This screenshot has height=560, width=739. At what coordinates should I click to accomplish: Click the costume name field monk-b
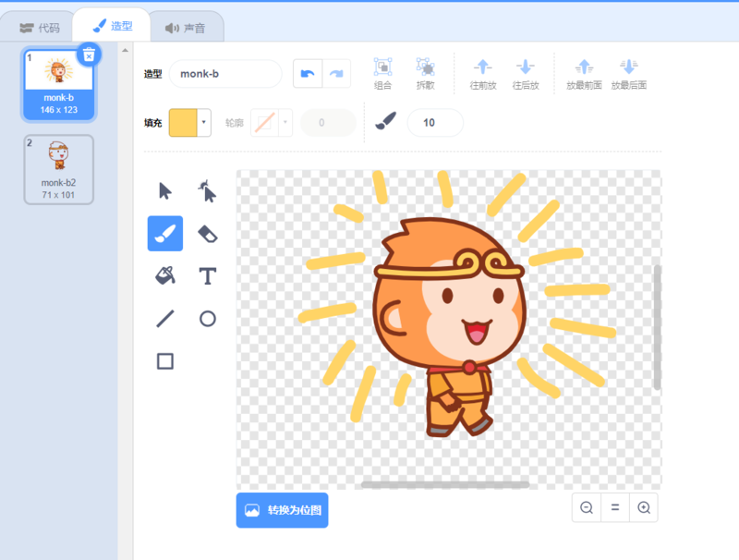[x=225, y=74]
